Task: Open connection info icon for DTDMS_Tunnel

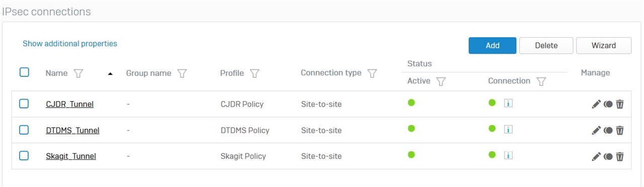Action: (x=508, y=130)
